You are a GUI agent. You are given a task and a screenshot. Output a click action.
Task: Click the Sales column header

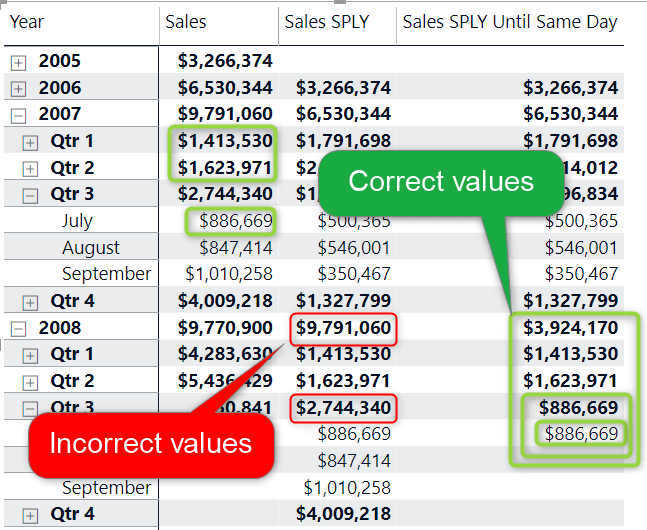(186, 22)
